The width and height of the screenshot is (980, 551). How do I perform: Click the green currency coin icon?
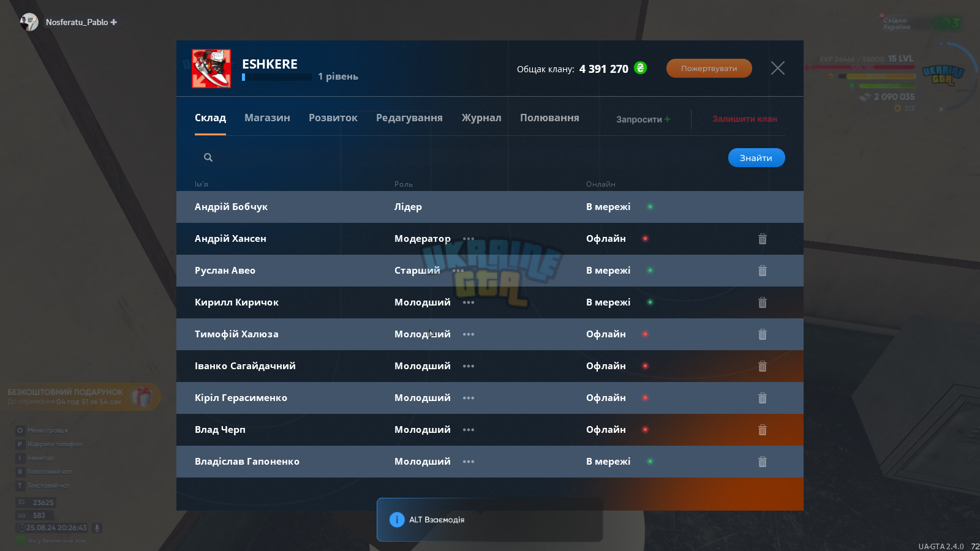point(640,68)
